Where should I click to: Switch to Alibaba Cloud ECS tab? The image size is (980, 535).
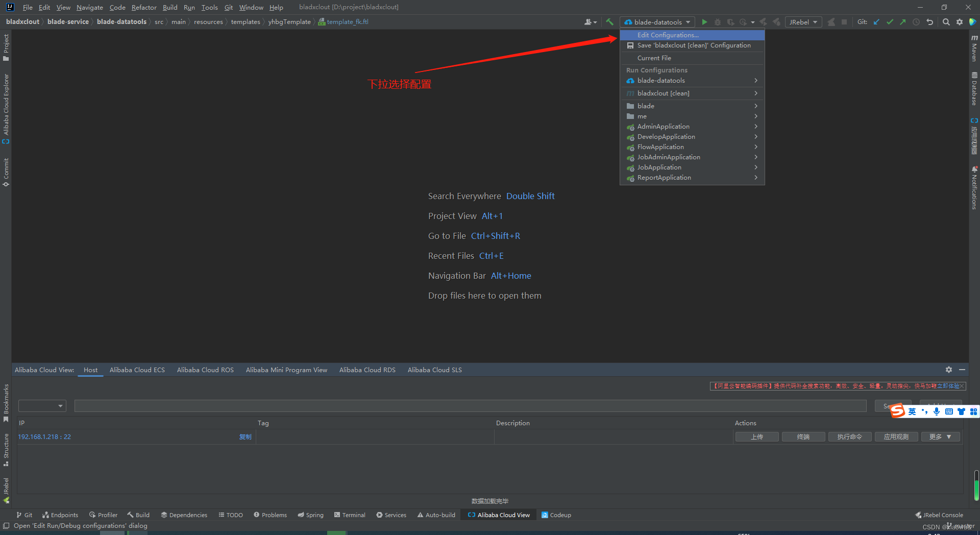[x=137, y=370]
